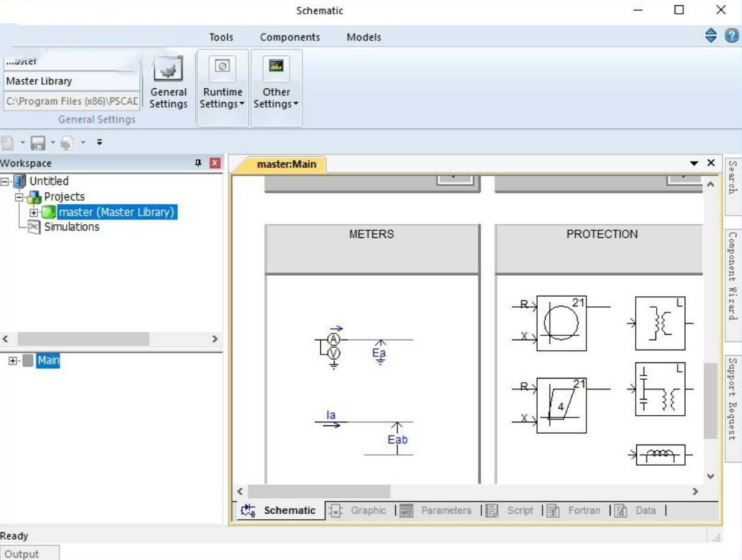
Task: Close the Workspace pane with red X
Action: (x=214, y=163)
